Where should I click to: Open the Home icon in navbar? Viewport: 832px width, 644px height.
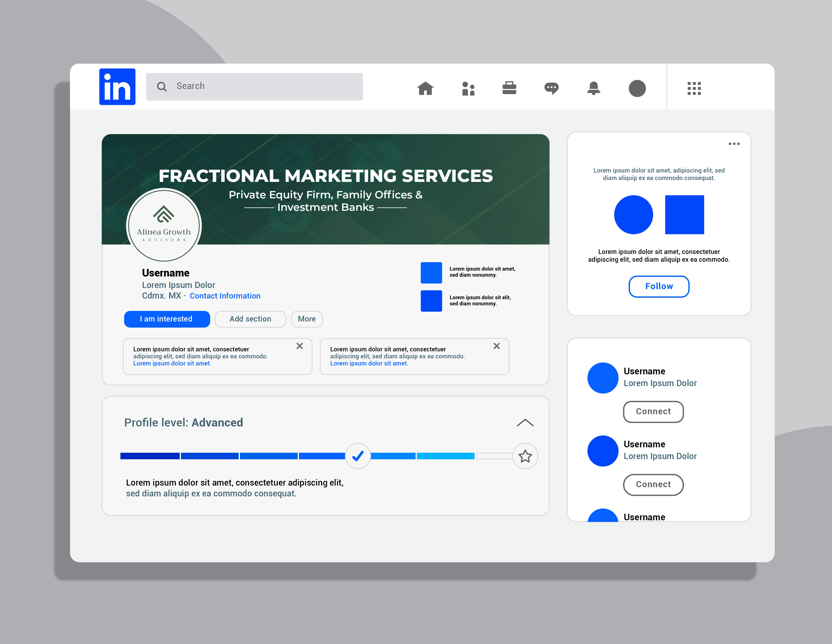click(426, 88)
